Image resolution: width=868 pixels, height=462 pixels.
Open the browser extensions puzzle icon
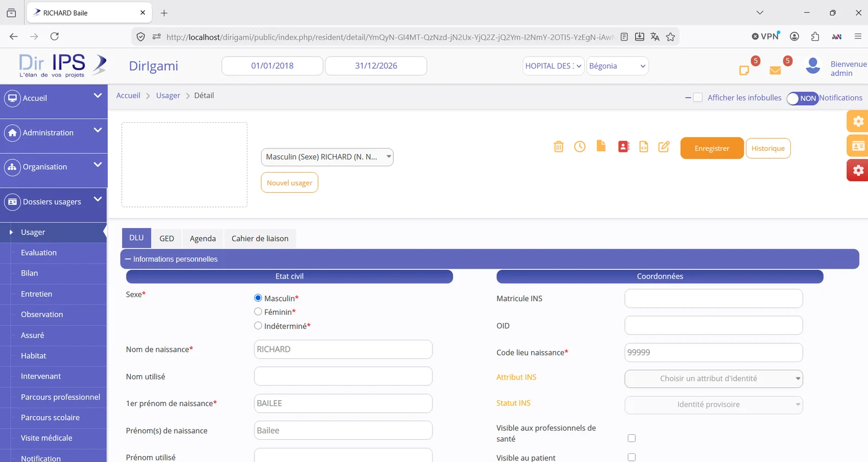[815, 36]
